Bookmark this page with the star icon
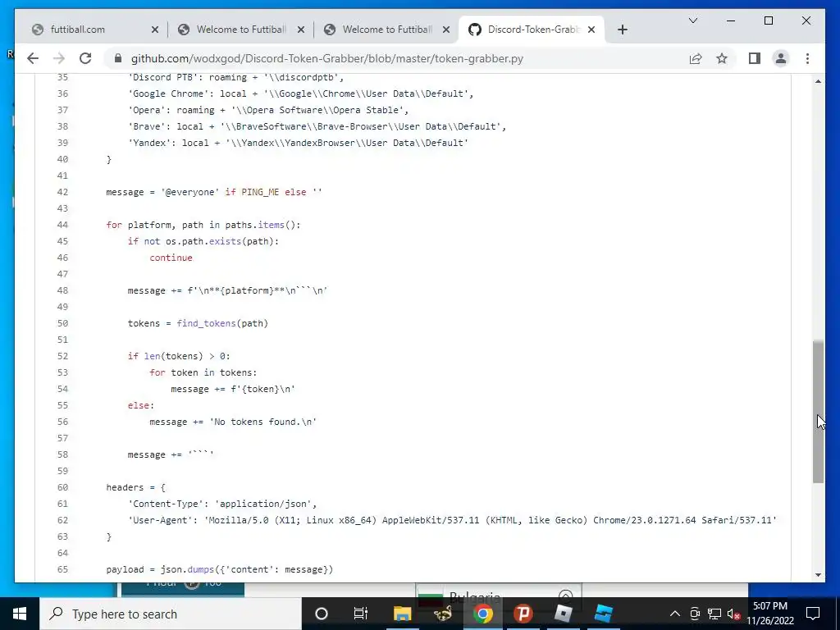This screenshot has height=630, width=840. [x=722, y=58]
